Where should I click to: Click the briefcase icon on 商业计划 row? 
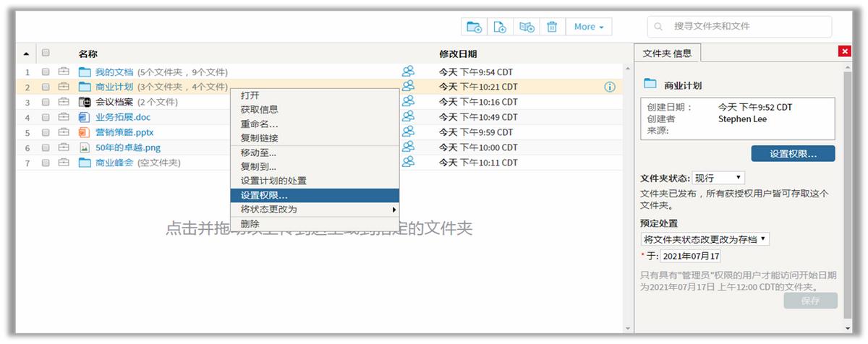[x=64, y=87]
